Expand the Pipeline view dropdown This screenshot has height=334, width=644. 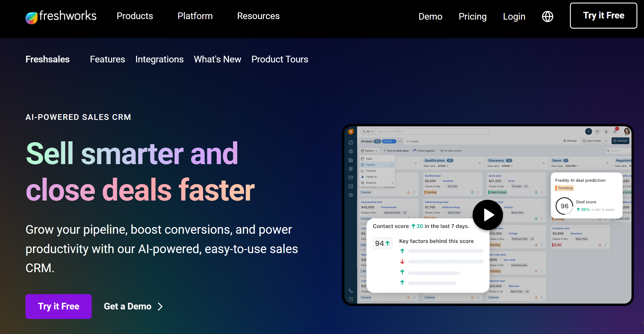coord(369,151)
